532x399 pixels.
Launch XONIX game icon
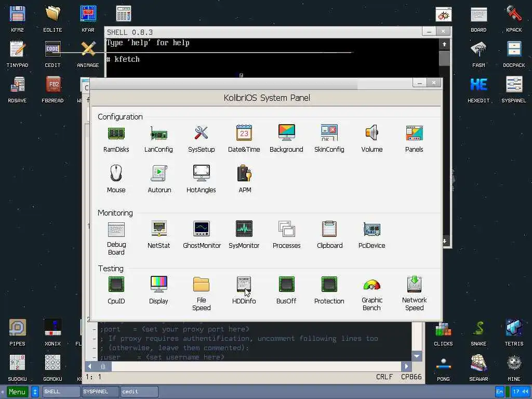52,333
